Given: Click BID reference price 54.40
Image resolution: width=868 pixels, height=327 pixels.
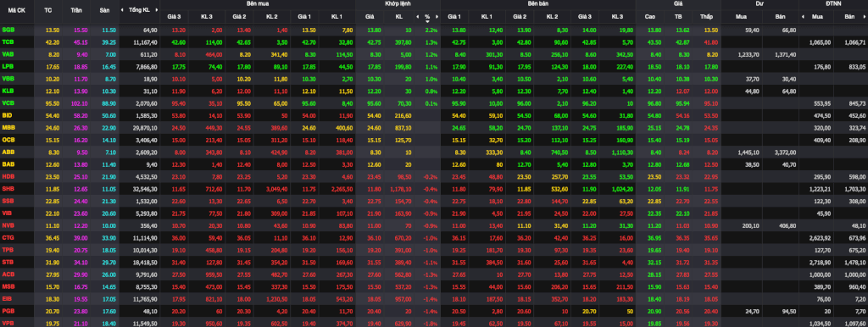Looking at the screenshot, I should (52, 116).
